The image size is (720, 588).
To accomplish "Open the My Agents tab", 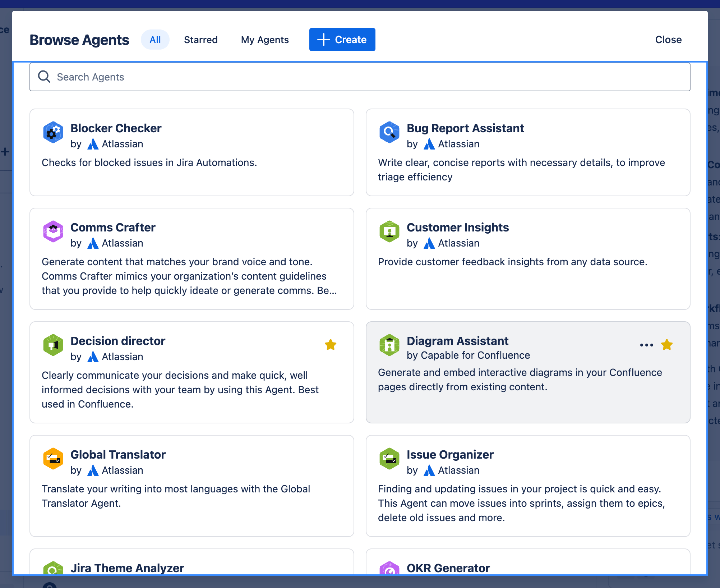I will 265,40.
